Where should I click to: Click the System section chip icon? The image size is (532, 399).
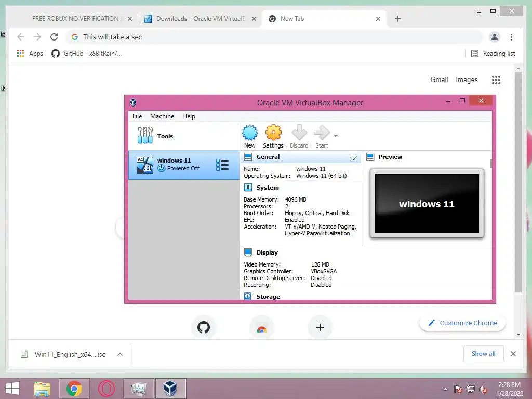248,188
